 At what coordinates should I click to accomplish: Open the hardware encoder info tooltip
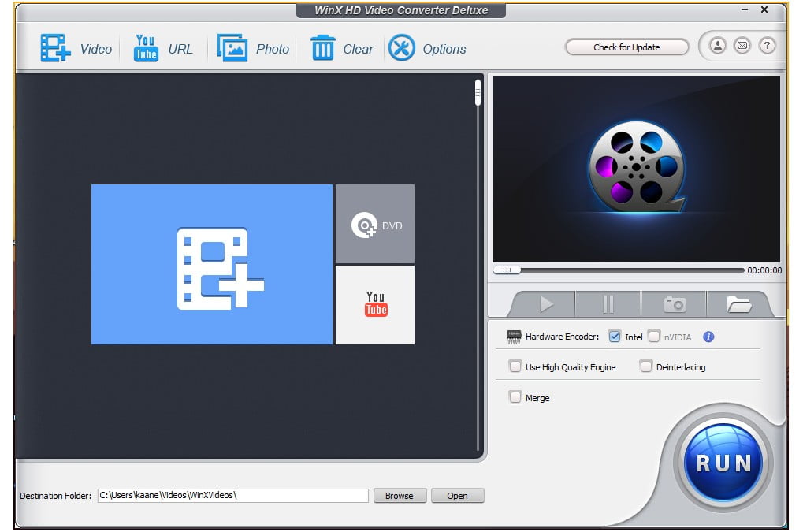point(707,337)
